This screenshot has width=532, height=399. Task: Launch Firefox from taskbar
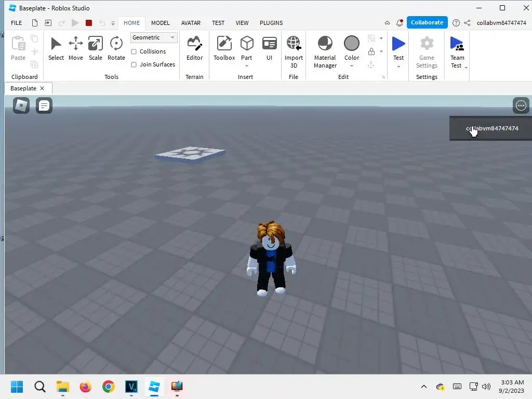tap(86, 387)
